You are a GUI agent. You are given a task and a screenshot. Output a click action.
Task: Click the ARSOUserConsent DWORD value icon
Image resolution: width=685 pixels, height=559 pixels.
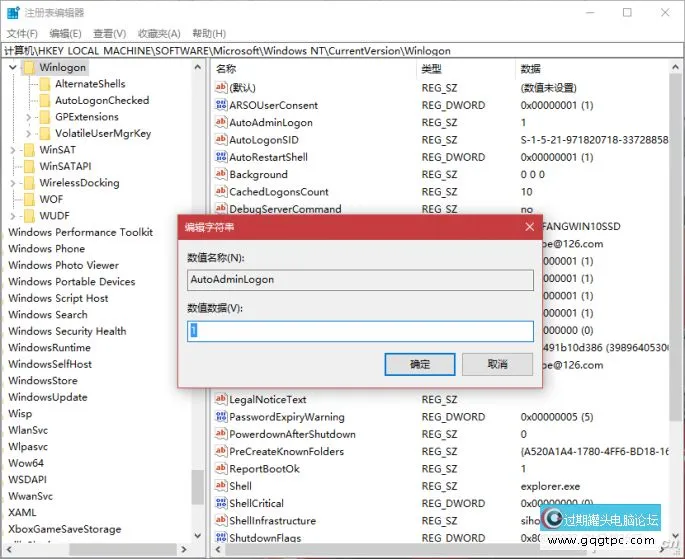(221, 106)
